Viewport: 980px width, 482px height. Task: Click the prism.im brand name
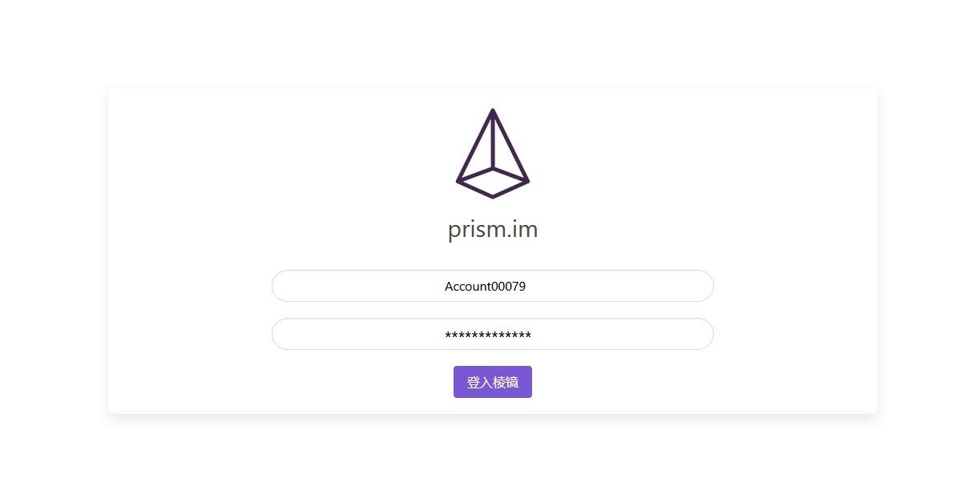[493, 230]
